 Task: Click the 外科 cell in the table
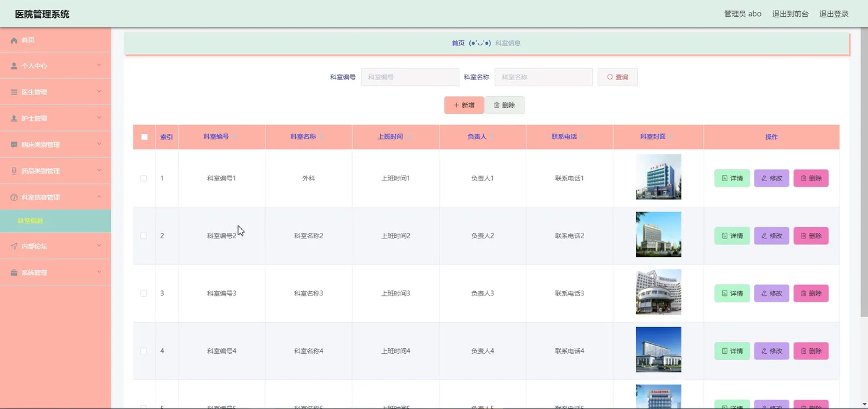click(x=309, y=178)
